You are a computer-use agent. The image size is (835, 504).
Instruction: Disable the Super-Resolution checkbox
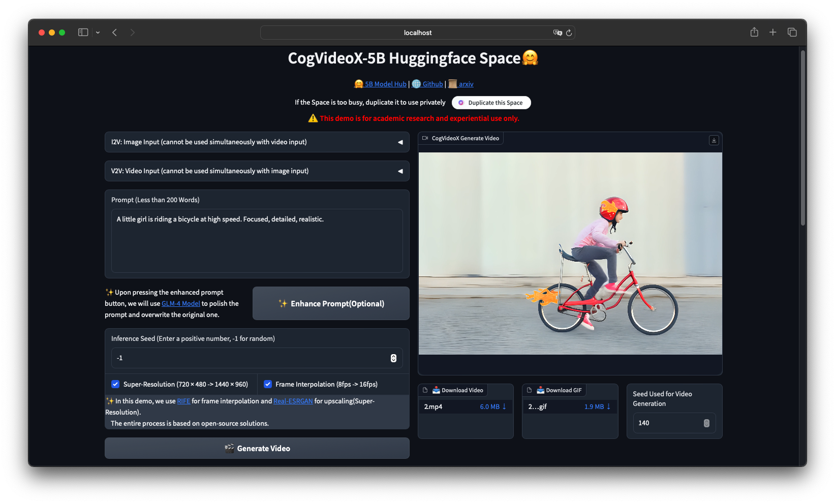tap(115, 384)
